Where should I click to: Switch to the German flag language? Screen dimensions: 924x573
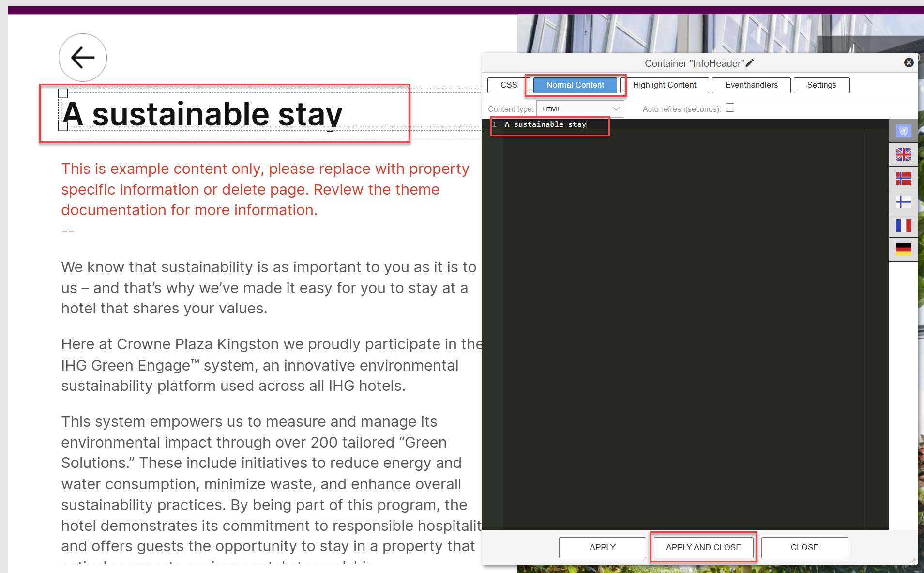point(903,249)
